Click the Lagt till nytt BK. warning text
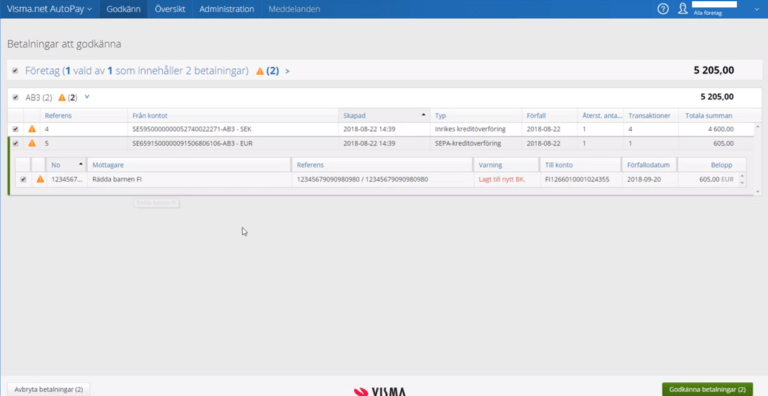Screen dimensions: 768x396 pos(502,179)
